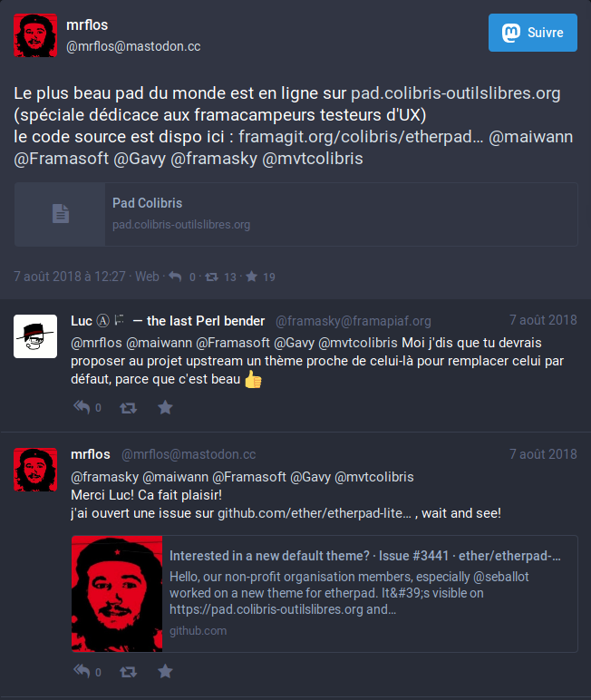Screen dimensions: 591x700
Task: Boost mrflos's github reply post
Action: tap(128, 671)
